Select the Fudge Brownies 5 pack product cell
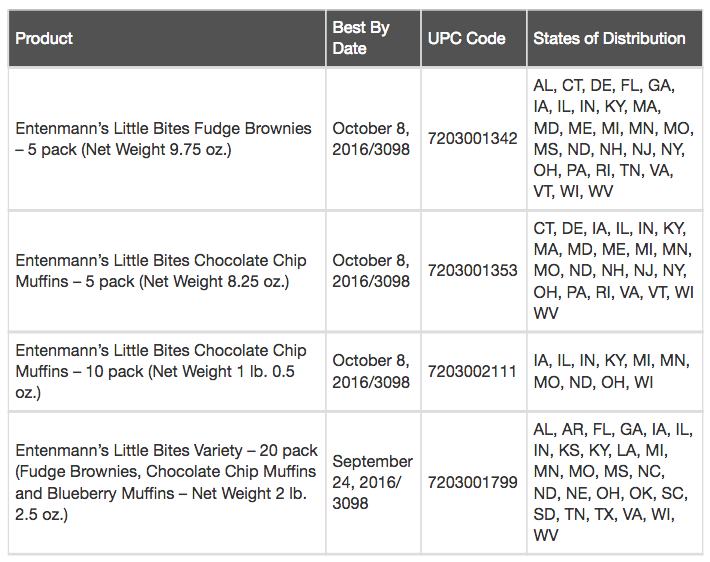The width and height of the screenshot is (710, 562). [167, 139]
